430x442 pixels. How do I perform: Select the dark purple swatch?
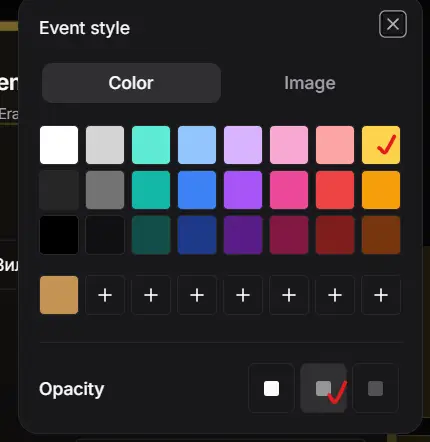[x=243, y=235]
